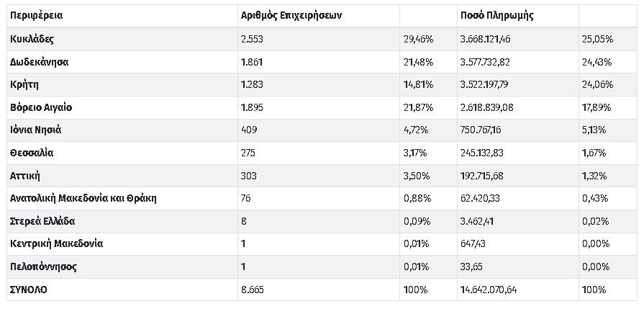Image resolution: width=644 pixels, height=309 pixels.
Task: Select the Βόρειο Αιγαίο region cell
Action: coord(41,107)
